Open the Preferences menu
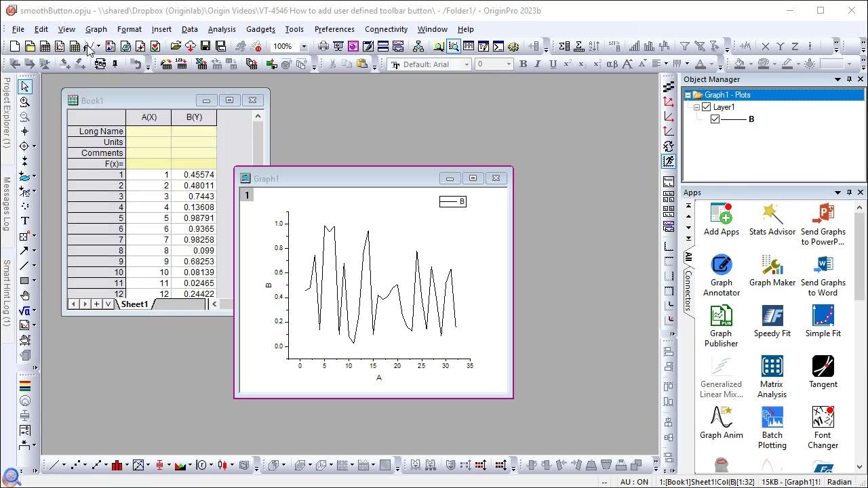 [x=334, y=29]
